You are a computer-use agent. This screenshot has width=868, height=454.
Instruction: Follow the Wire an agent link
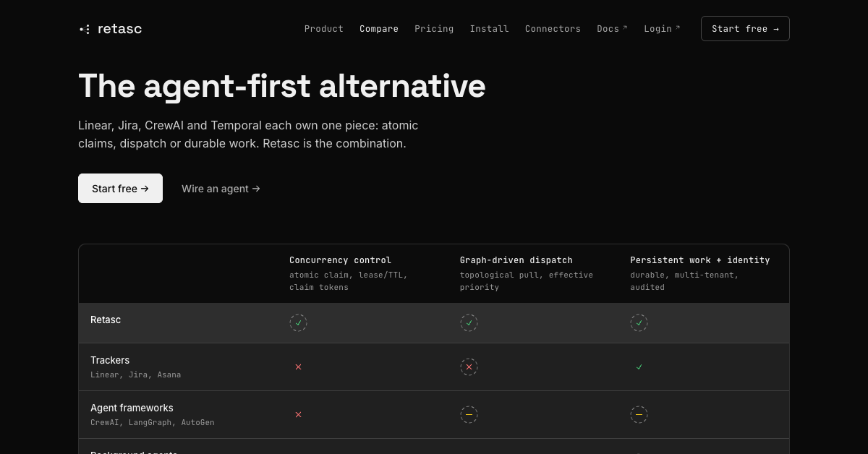pyautogui.click(x=221, y=189)
